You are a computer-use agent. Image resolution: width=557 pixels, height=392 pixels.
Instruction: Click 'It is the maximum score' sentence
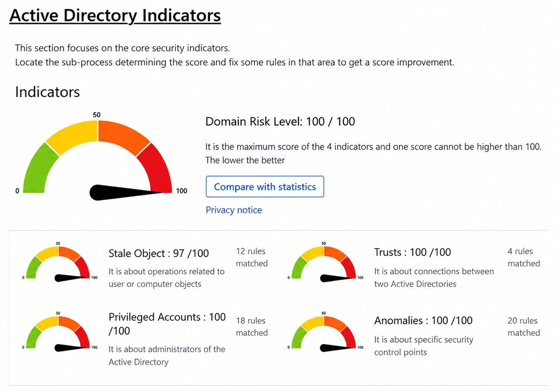[x=373, y=146]
